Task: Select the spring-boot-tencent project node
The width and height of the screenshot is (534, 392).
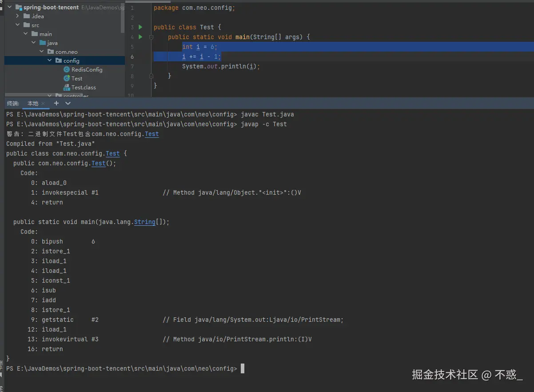Action: tap(51, 7)
